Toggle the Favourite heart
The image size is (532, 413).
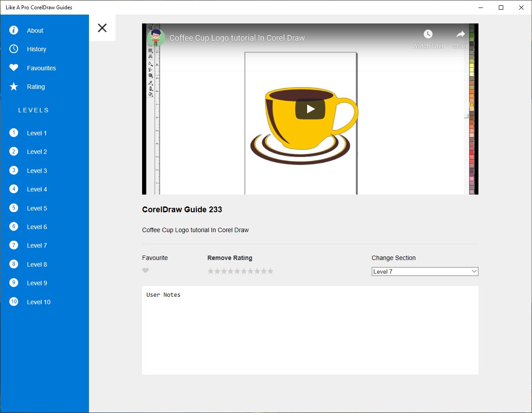(x=146, y=271)
